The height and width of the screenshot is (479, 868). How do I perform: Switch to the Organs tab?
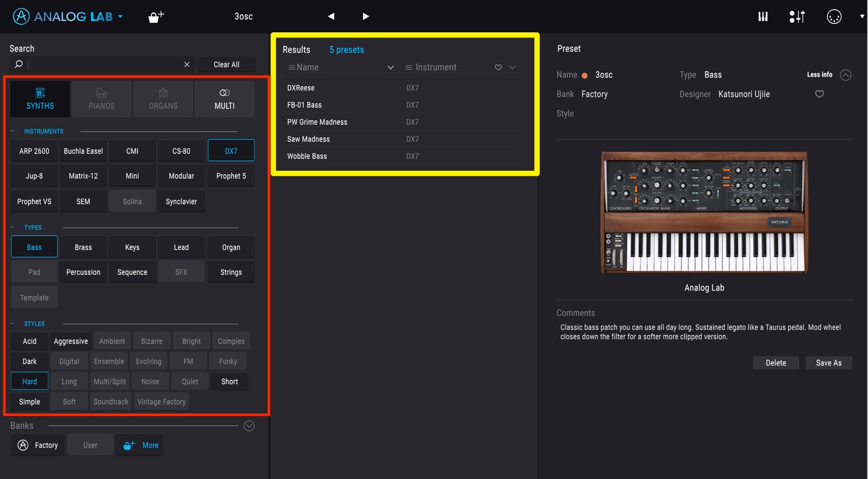point(163,99)
